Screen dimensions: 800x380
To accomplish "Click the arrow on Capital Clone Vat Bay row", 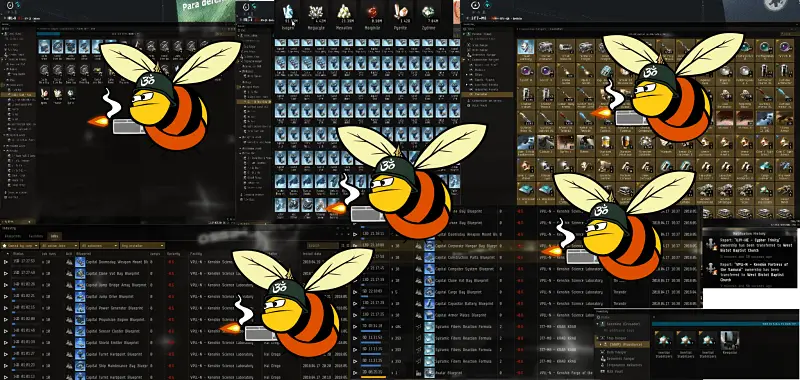I will [6, 274].
